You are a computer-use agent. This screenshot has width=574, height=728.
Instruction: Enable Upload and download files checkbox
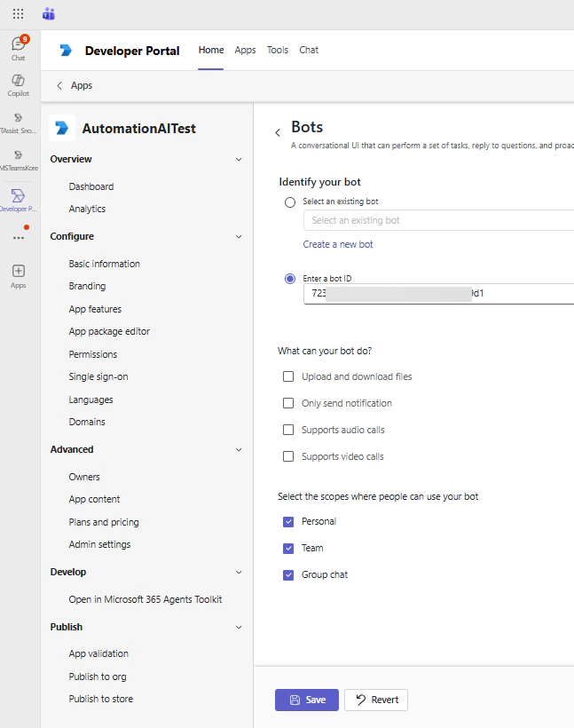(x=288, y=376)
